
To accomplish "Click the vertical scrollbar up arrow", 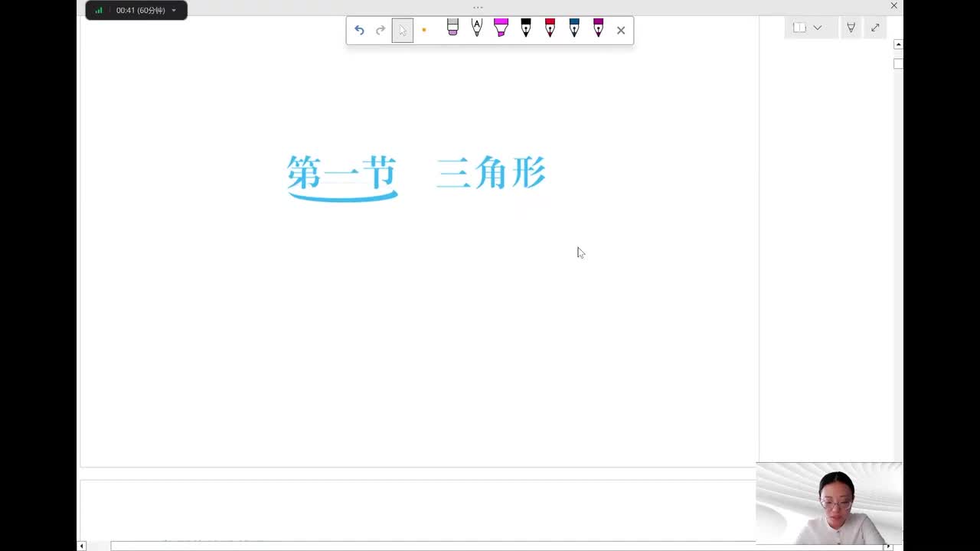I will pyautogui.click(x=898, y=44).
